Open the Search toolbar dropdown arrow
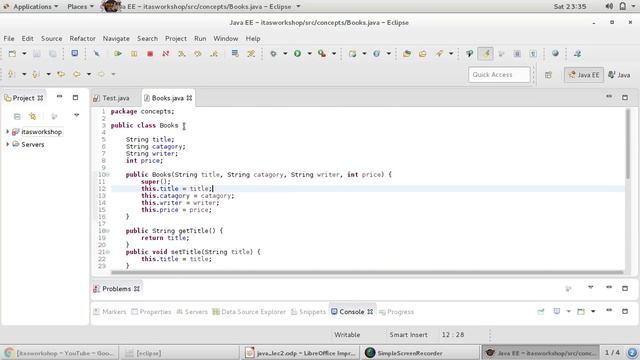This screenshot has width=640, height=360. [451, 53]
